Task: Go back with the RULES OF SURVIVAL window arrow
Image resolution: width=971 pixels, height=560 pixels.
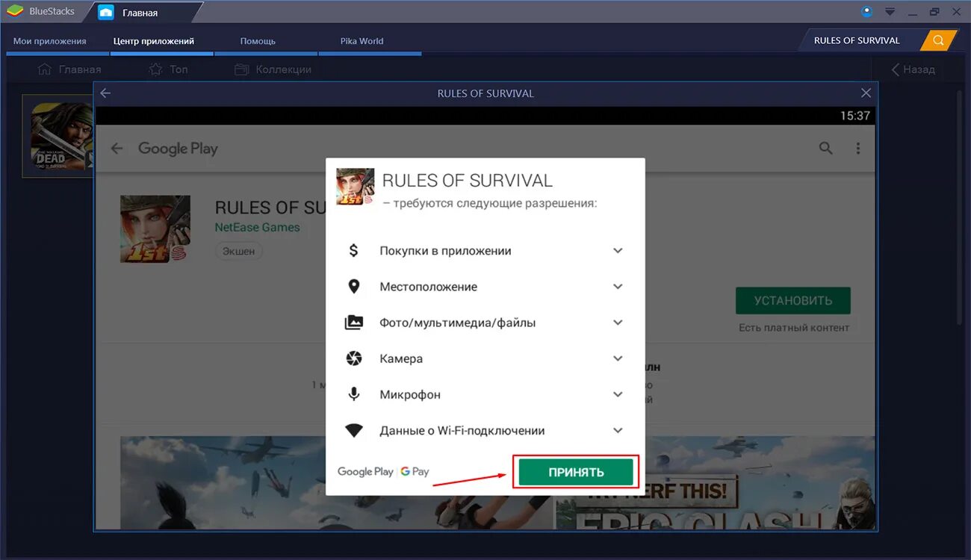Action: pos(105,93)
